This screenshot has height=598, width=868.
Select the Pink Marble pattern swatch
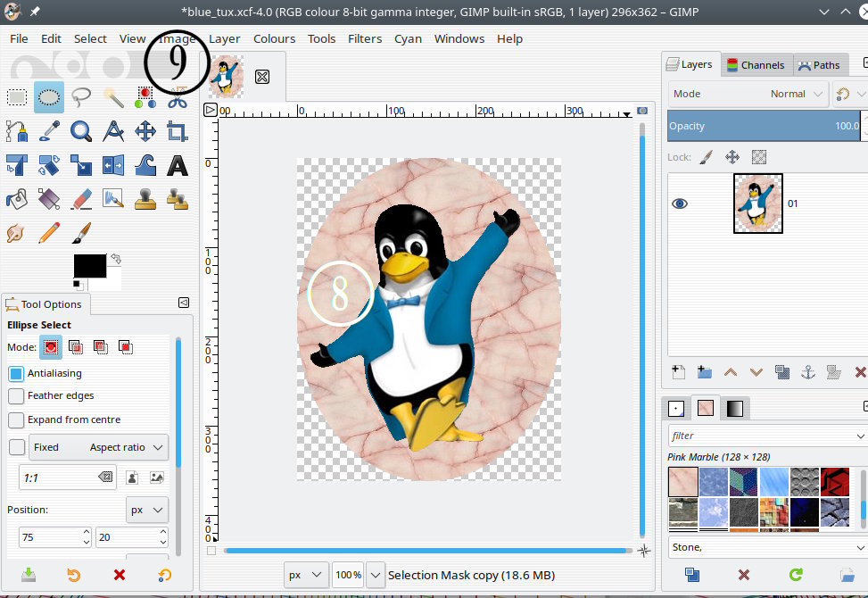tap(683, 482)
